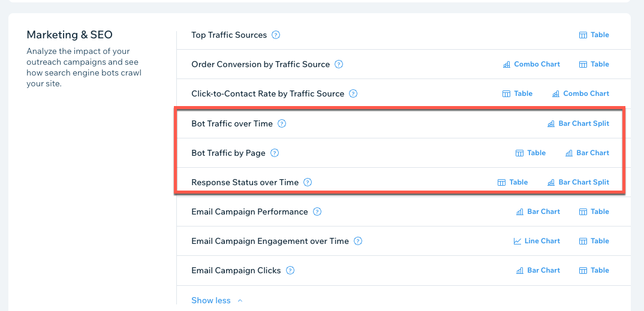644x311 pixels.
Task: Open Table view for Top Traffic Sources
Action: coord(594,35)
